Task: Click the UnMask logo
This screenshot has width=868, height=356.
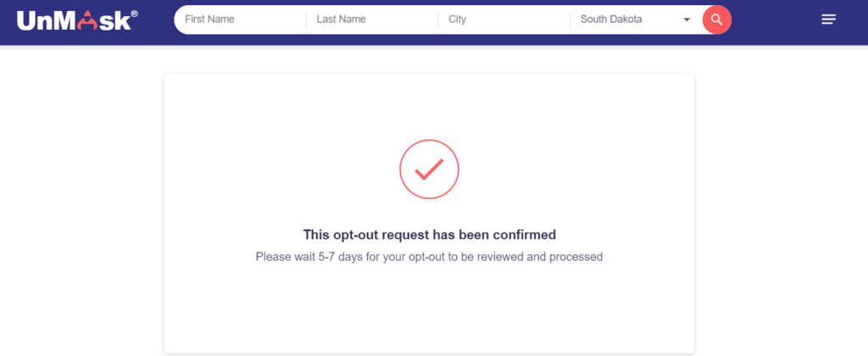Action: 77,20
